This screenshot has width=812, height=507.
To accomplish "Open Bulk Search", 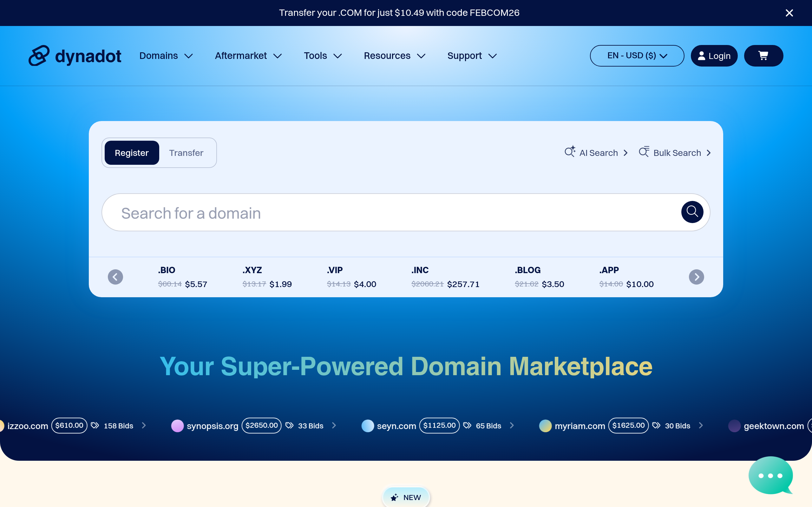I will coord(675,152).
